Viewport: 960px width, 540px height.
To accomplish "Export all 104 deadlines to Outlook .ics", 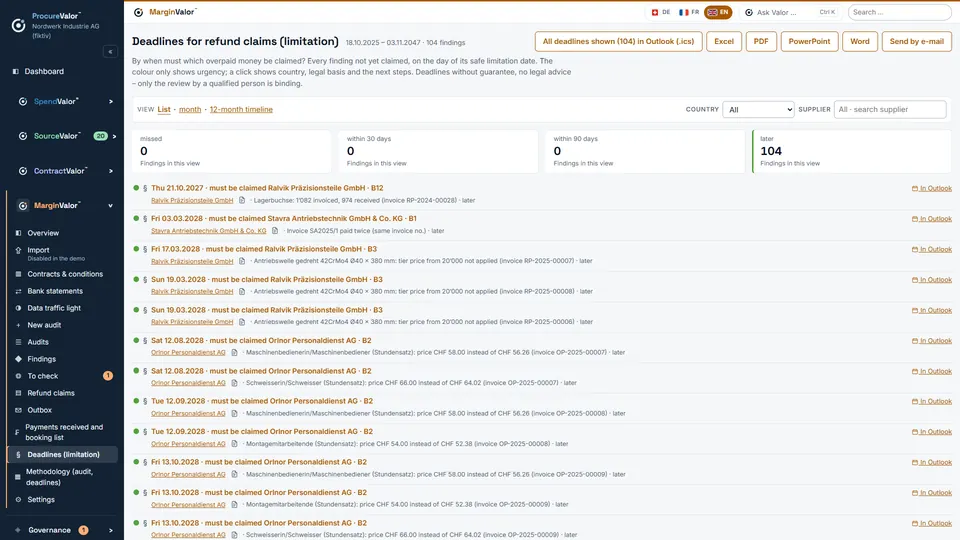I will click(x=618, y=42).
